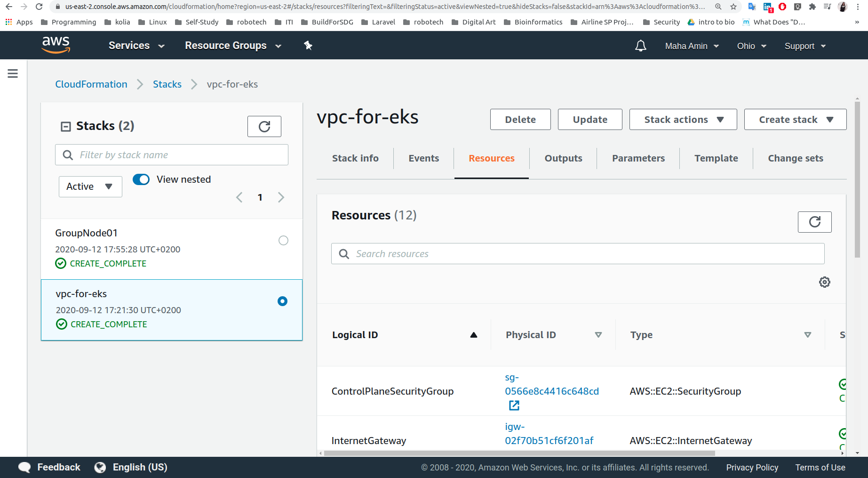Open the Ohio region selector
This screenshot has width=868, height=478.
pyautogui.click(x=751, y=46)
